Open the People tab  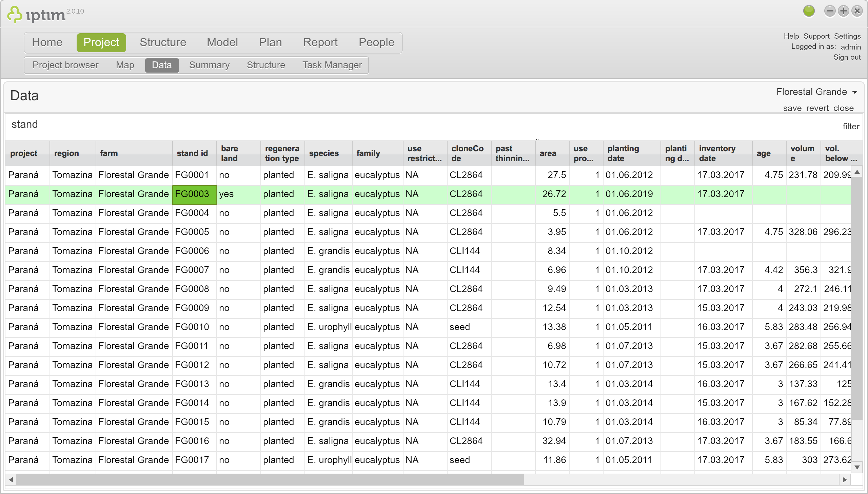click(376, 42)
